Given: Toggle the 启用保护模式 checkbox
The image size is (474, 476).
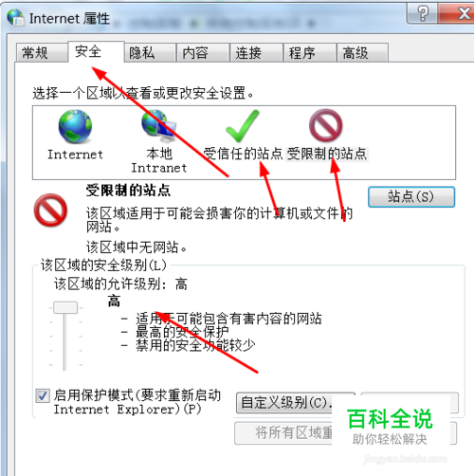Looking at the screenshot, I should click(43, 395).
